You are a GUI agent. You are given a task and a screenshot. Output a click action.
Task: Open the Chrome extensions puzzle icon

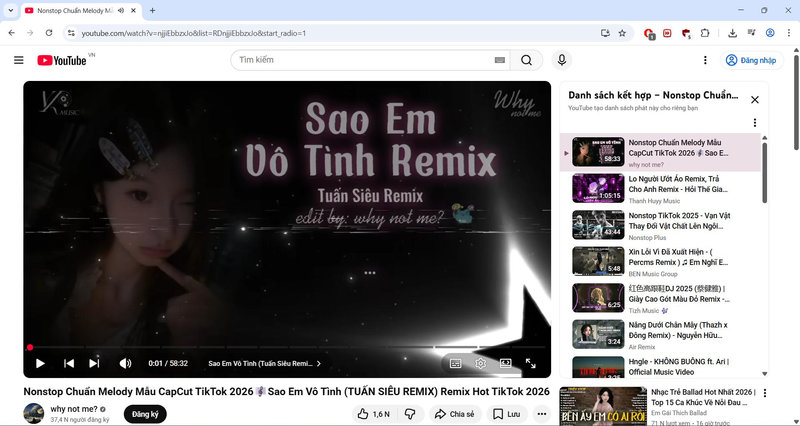(705, 33)
